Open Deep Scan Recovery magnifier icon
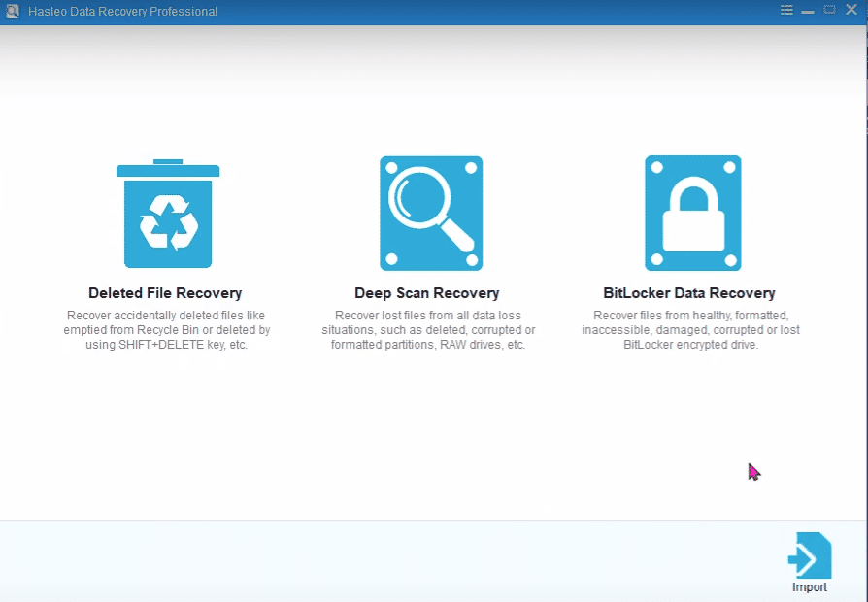The height and width of the screenshot is (602, 868). (431, 214)
